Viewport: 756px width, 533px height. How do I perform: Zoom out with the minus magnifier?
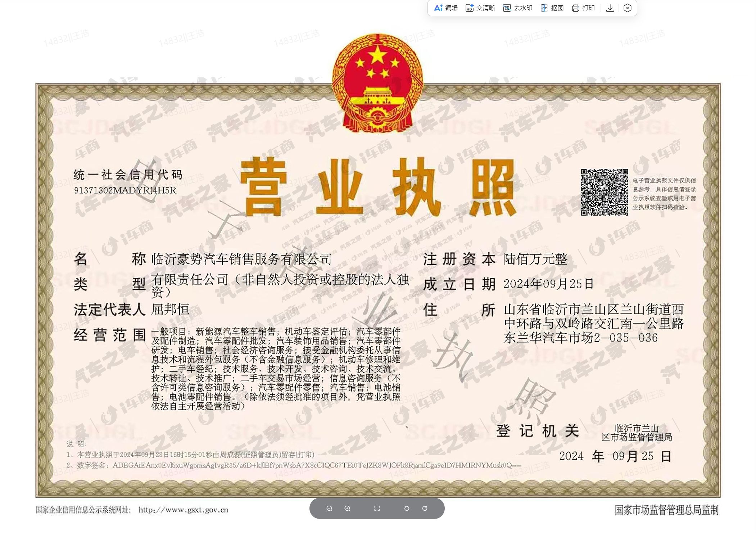pyautogui.click(x=329, y=508)
